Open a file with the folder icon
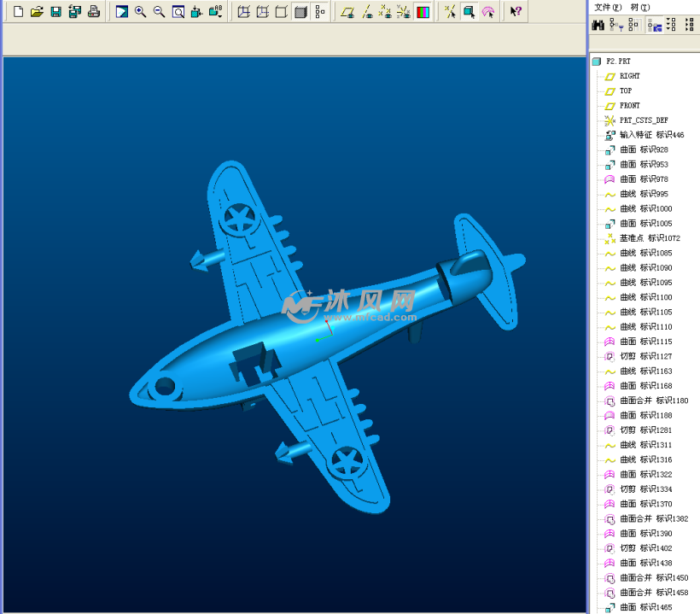This screenshot has width=700, height=614. click(x=37, y=12)
